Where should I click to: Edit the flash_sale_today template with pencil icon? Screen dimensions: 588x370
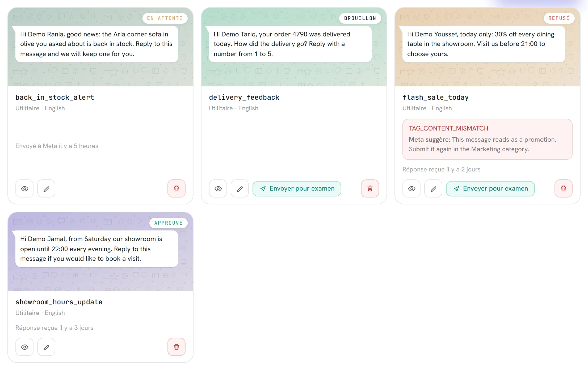tap(433, 188)
